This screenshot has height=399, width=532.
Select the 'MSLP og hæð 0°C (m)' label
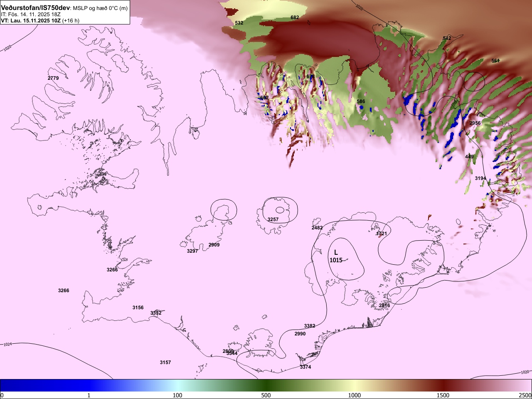(100, 8)
